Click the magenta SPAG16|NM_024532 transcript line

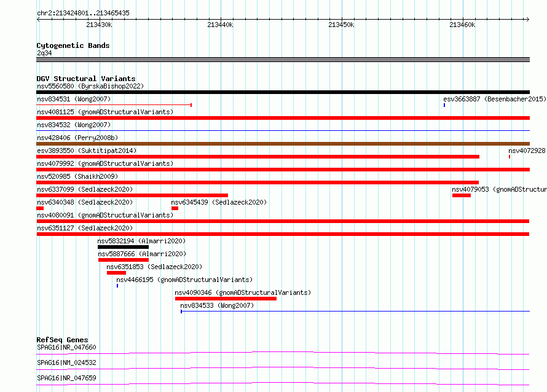tap(283, 368)
